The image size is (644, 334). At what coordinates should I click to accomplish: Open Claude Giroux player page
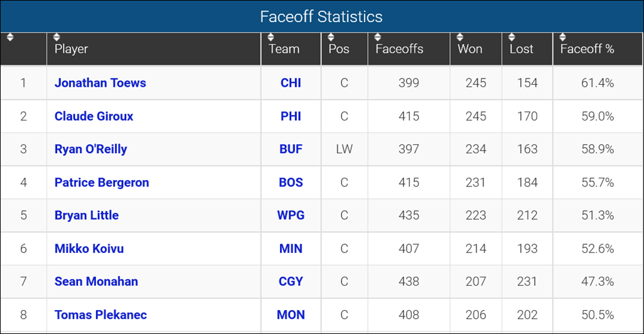pyautogui.click(x=94, y=116)
